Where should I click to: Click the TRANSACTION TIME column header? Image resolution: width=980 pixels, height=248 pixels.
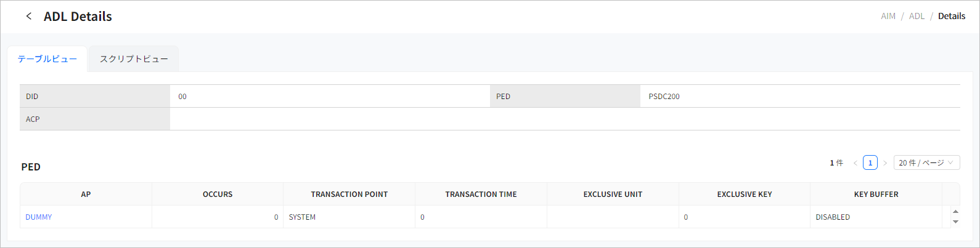click(x=481, y=194)
